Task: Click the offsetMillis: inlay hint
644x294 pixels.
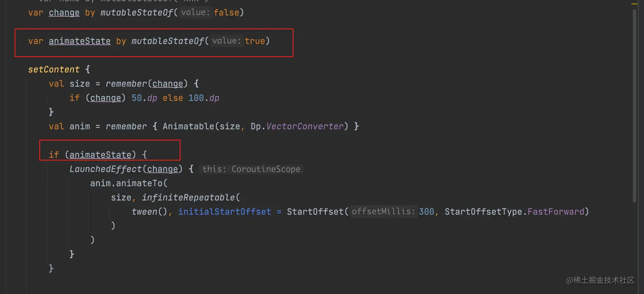Action: point(383,211)
